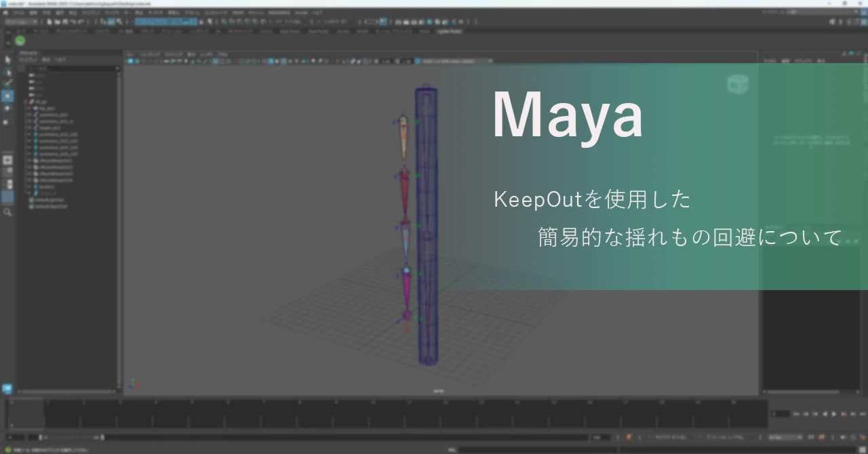
Task: Choose the Paint Selection brush tool
Action: pyautogui.click(x=7, y=83)
